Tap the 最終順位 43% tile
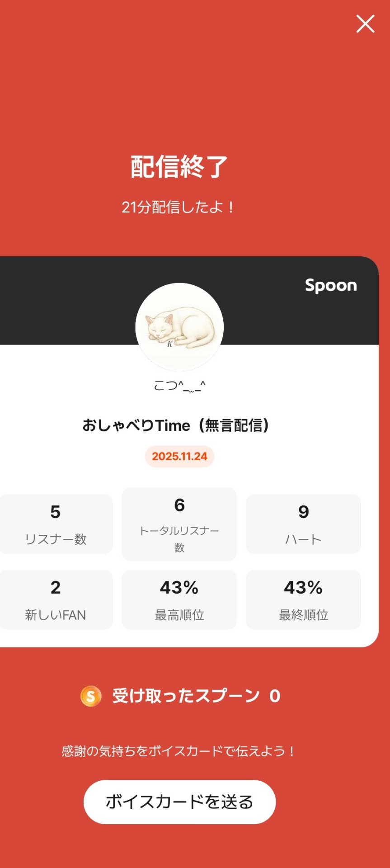Image resolution: width=390 pixels, height=868 pixels. coord(303,599)
